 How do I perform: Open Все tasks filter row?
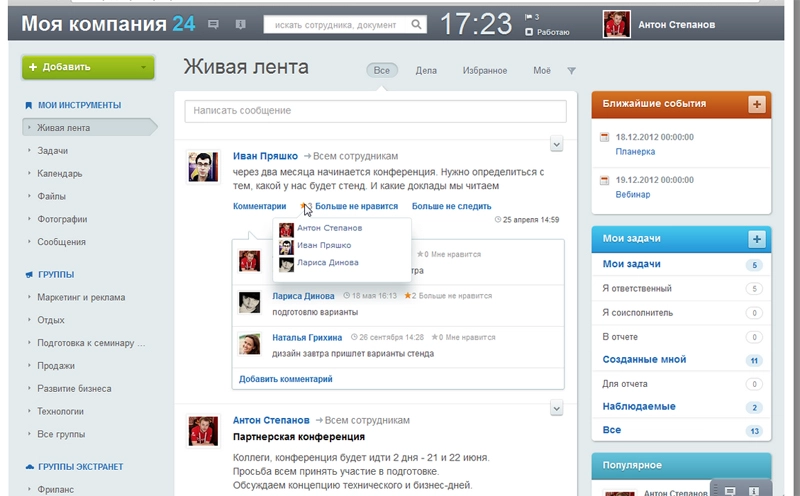click(x=681, y=430)
